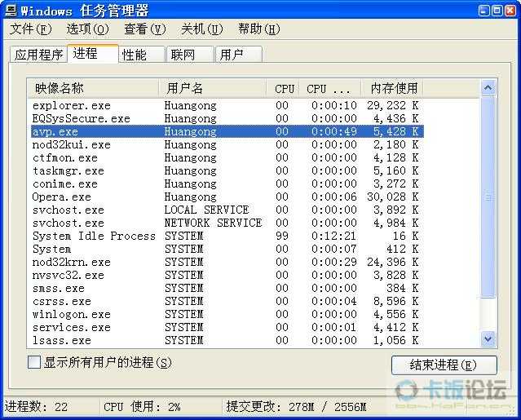521x420 pixels.
Task: Open the 查看(V) menu
Action: coord(145,29)
